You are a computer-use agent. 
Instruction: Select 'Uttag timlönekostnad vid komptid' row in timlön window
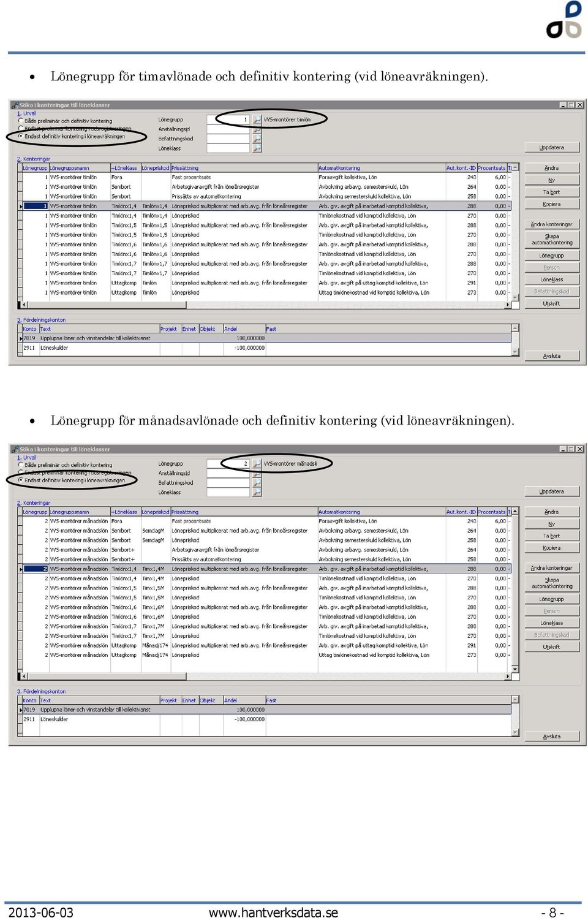point(265,293)
